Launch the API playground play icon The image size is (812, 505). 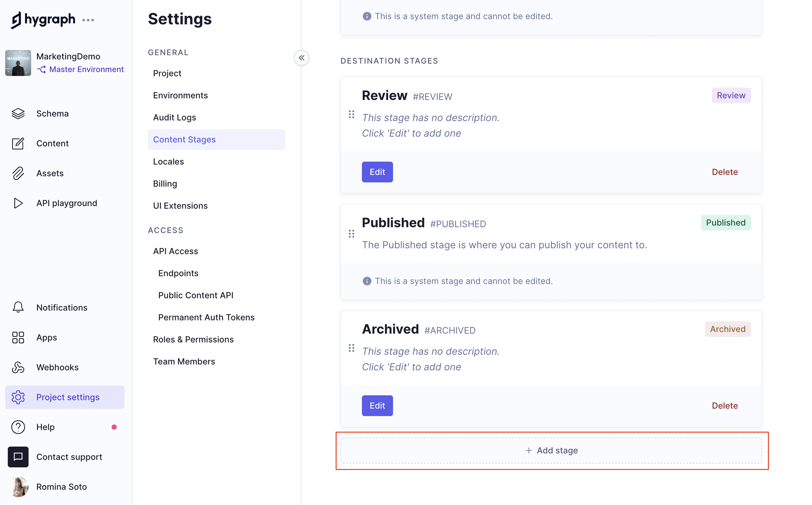[18, 203]
